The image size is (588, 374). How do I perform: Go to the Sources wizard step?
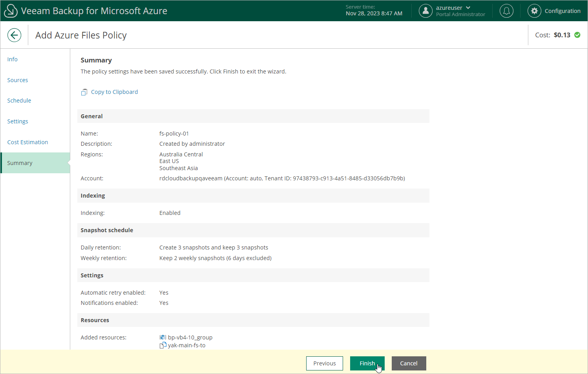click(18, 80)
